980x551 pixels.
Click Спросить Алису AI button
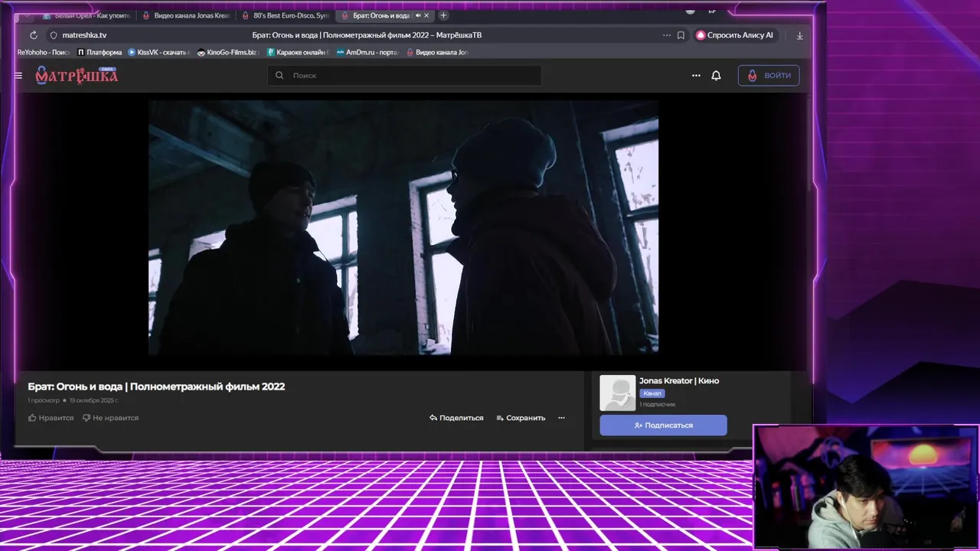[735, 35]
